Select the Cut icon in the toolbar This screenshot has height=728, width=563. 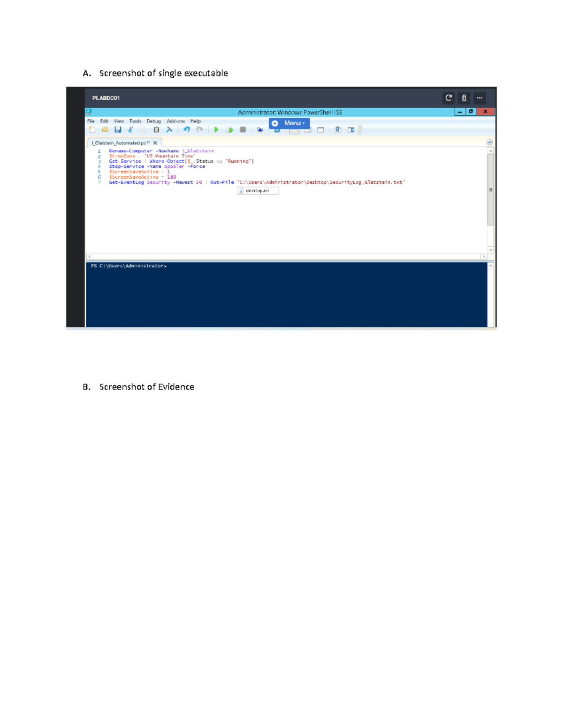coord(131,130)
